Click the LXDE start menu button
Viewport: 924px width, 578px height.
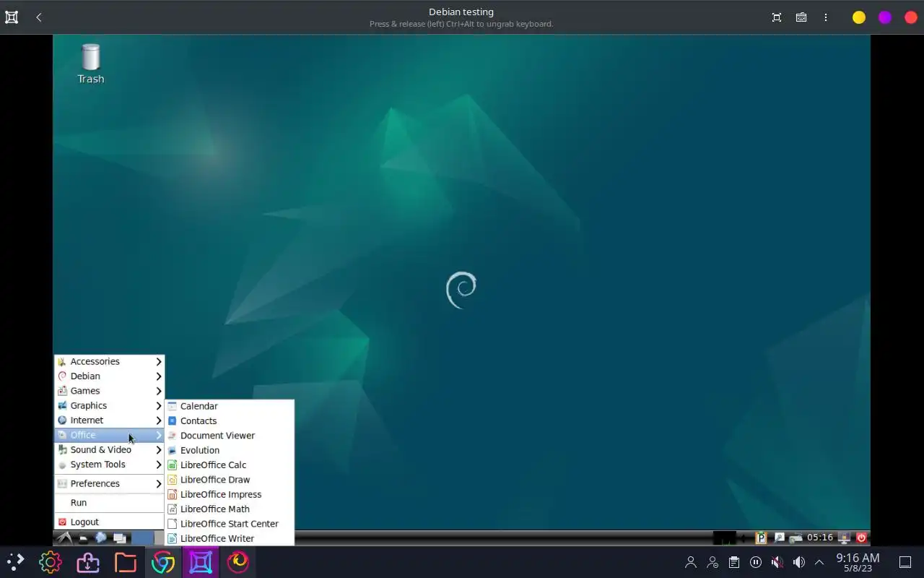tap(64, 538)
